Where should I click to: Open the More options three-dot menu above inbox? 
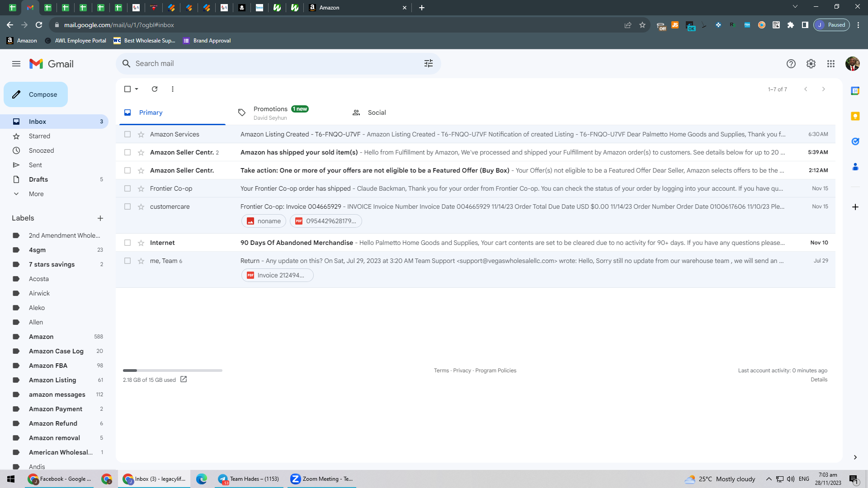(173, 89)
